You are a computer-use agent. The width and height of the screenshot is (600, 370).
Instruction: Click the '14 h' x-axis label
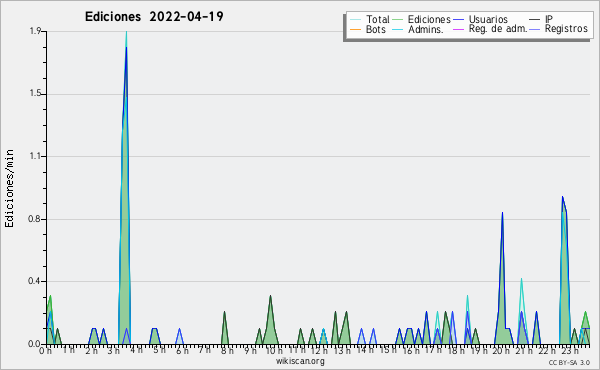(x=364, y=350)
